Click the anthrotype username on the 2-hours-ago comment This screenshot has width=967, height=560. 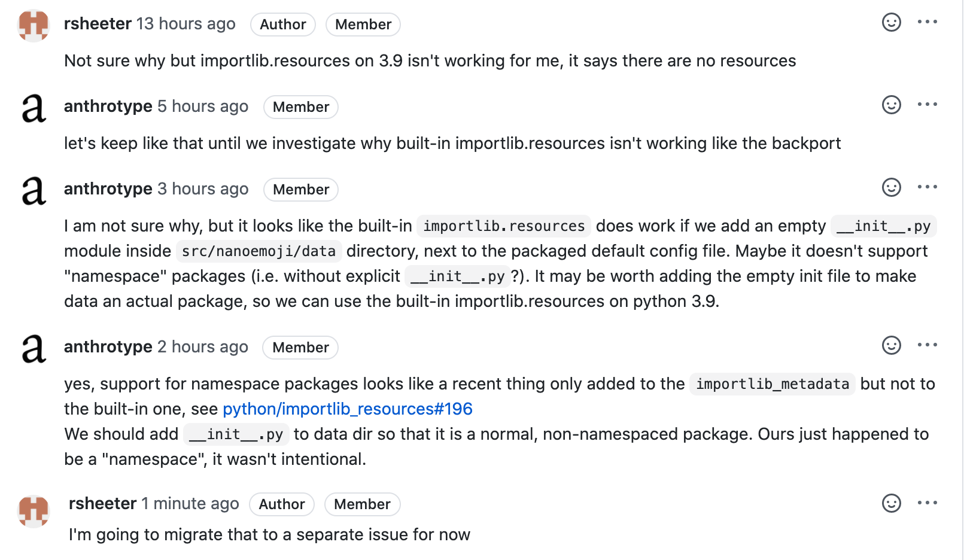click(x=108, y=346)
